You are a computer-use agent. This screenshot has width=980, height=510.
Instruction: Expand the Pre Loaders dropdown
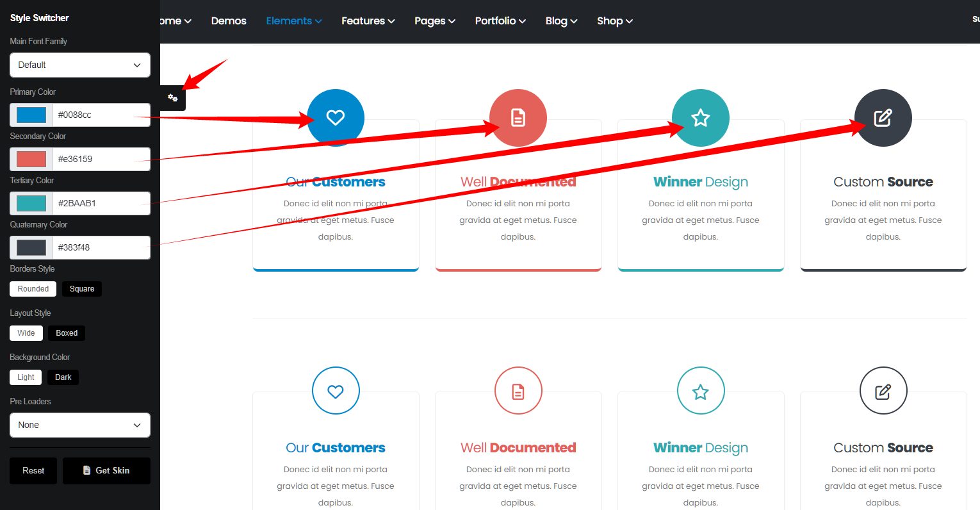[x=80, y=425]
